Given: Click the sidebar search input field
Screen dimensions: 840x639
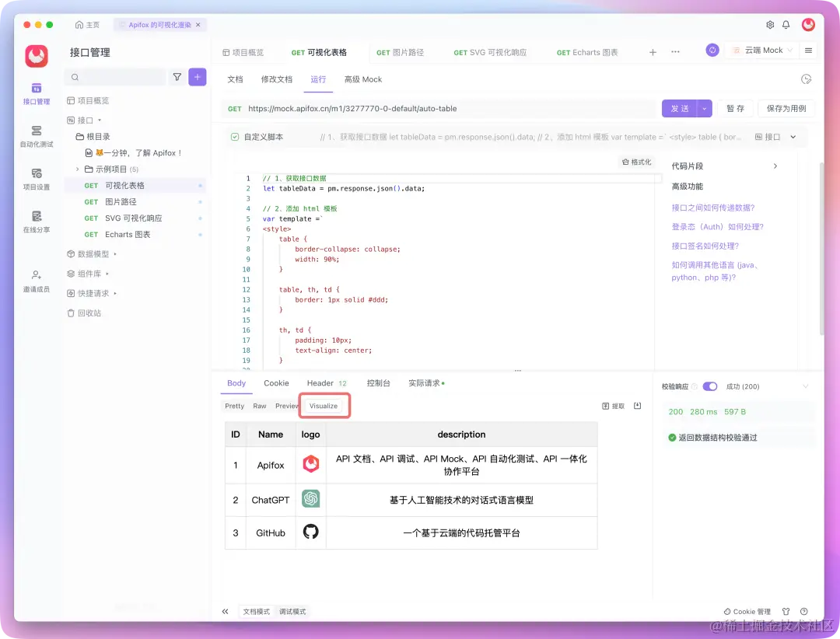Looking at the screenshot, I should tap(115, 77).
